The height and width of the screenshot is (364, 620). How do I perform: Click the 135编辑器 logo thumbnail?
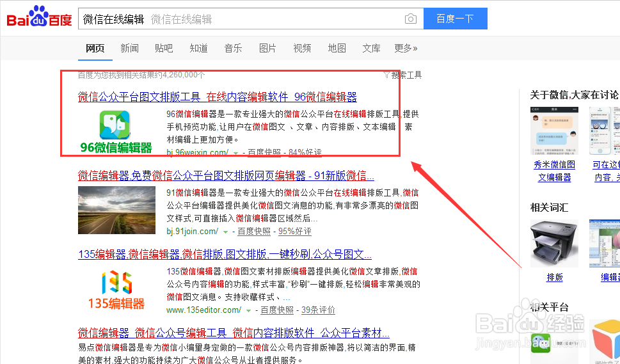(x=116, y=290)
